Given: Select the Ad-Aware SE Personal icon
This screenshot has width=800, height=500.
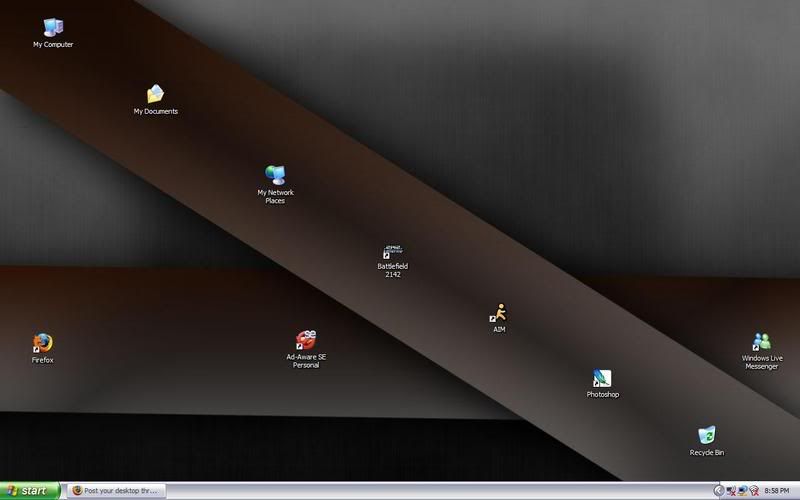Looking at the screenshot, I should click(306, 341).
